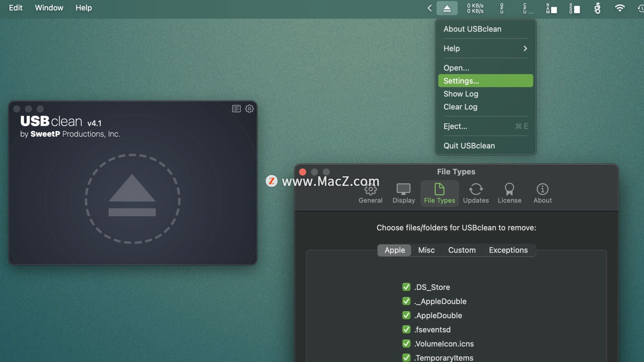Uncheck the ._AppleDouble checkbox

(406, 301)
